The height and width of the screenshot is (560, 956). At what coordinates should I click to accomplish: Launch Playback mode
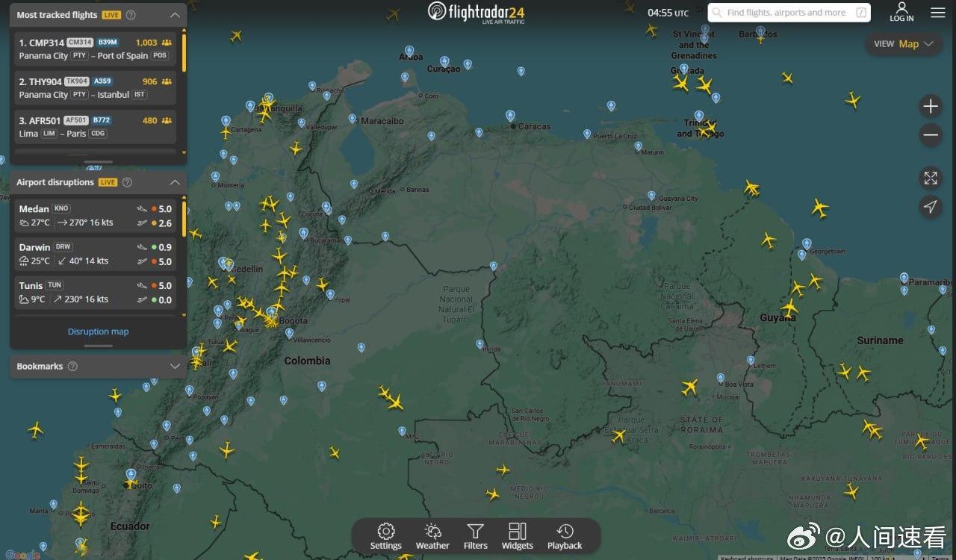[x=564, y=535]
